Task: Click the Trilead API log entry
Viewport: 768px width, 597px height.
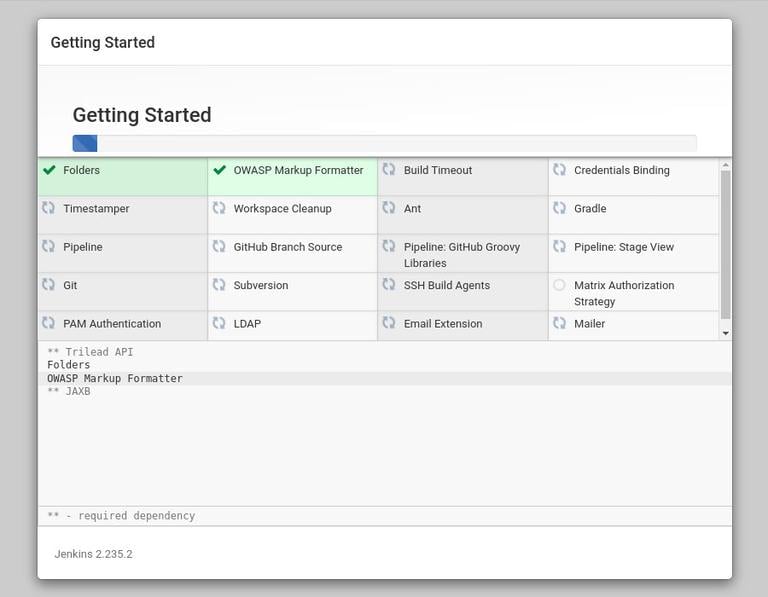Action: pos(90,352)
